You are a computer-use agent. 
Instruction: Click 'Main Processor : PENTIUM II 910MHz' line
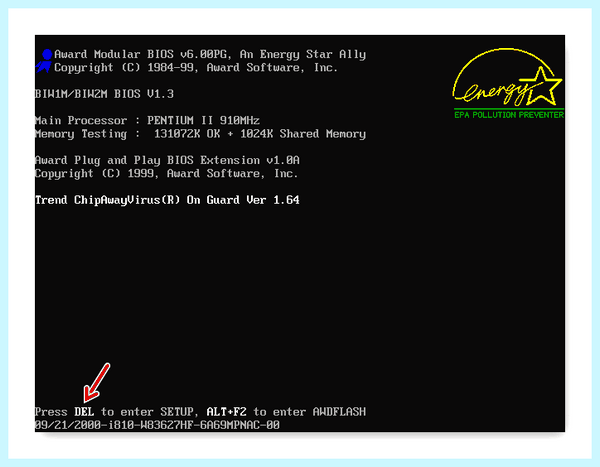coord(147,121)
